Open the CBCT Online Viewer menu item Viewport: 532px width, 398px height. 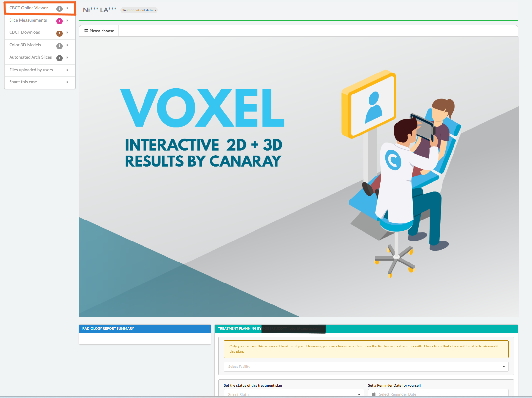[29, 8]
